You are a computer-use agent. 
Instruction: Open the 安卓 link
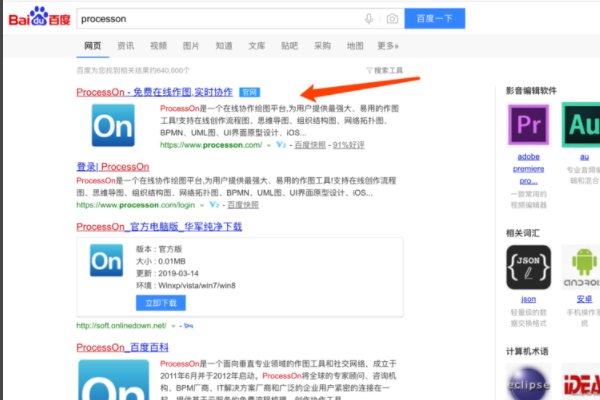coord(584,299)
